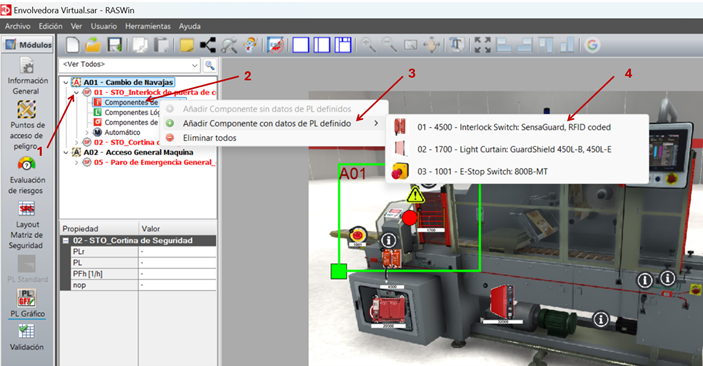
Task: Select the pan hand tool
Action: coord(431,45)
